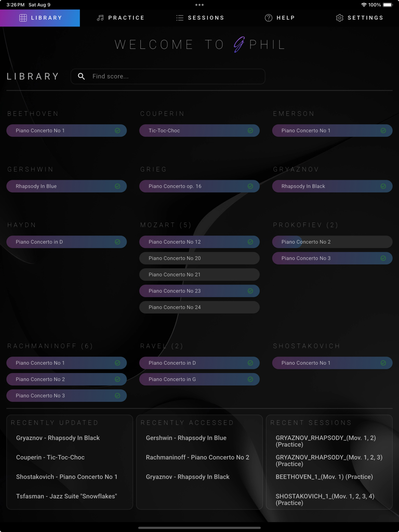Click the search magnifier icon
This screenshot has width=399, height=532.
click(x=82, y=76)
